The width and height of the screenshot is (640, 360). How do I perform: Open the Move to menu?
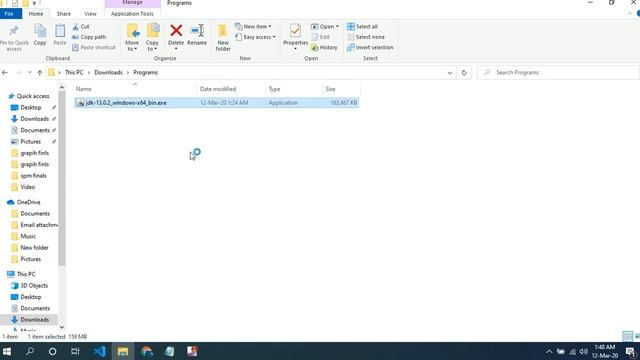(x=132, y=37)
